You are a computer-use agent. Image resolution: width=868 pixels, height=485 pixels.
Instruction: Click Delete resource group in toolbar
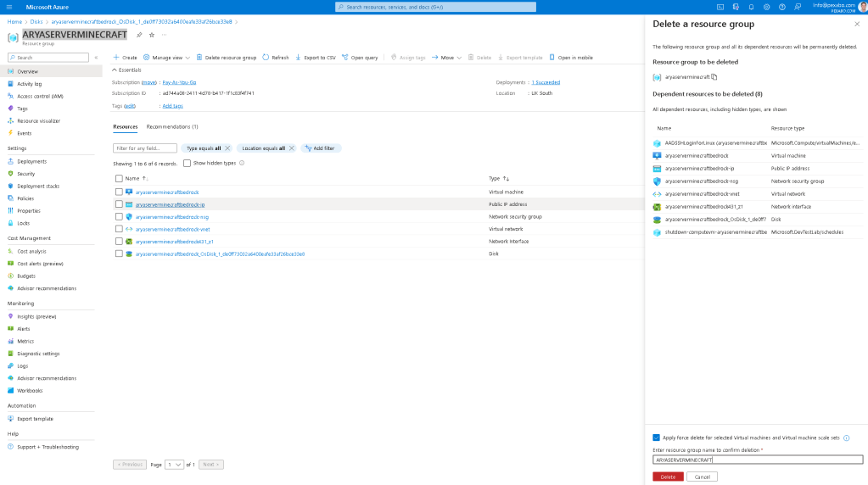pos(227,58)
